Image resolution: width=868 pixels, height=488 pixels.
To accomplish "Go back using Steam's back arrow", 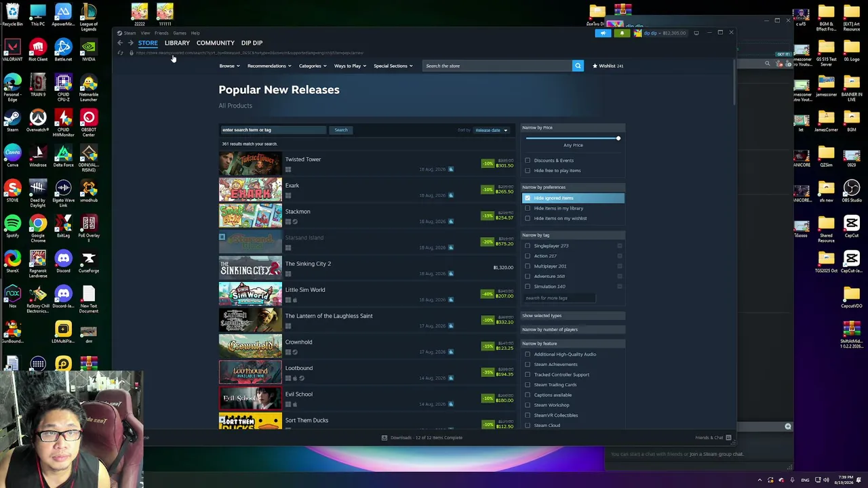I will (120, 43).
